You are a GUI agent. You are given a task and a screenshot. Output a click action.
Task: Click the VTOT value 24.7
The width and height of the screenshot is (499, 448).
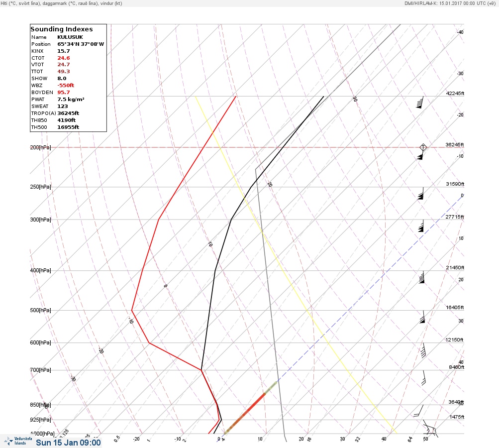click(63, 65)
